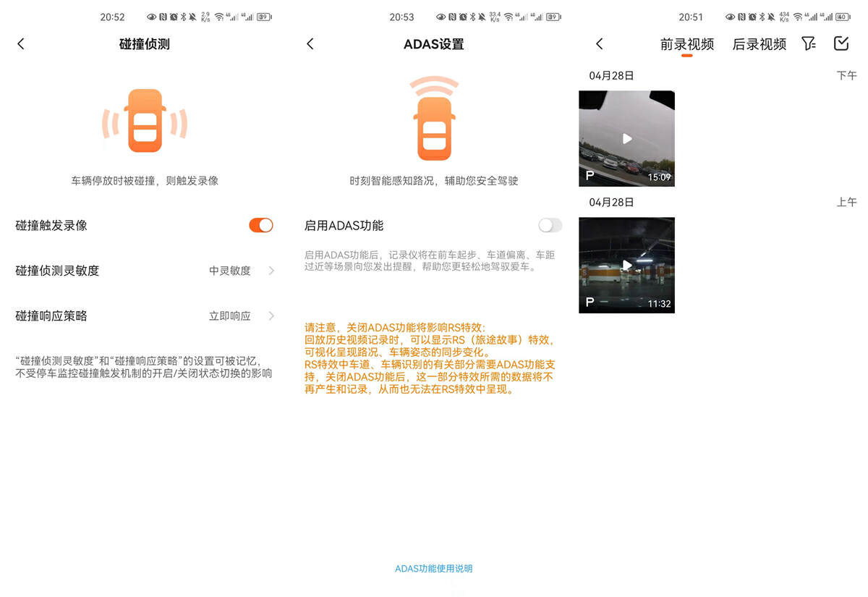Enable the 启用ADAS功能 switch
The width and height of the screenshot is (868, 597).
click(550, 225)
